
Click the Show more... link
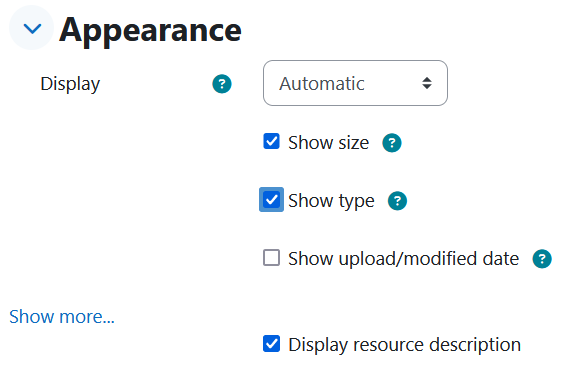point(62,317)
